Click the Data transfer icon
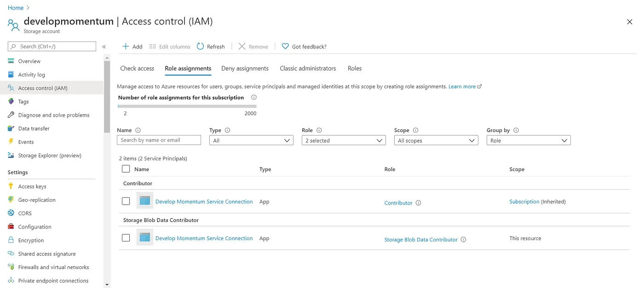 pos(11,129)
